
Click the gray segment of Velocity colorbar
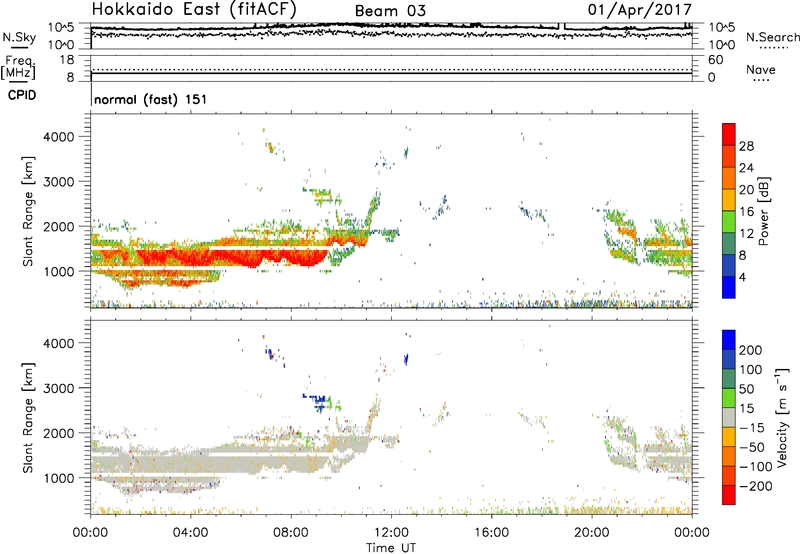click(729, 418)
